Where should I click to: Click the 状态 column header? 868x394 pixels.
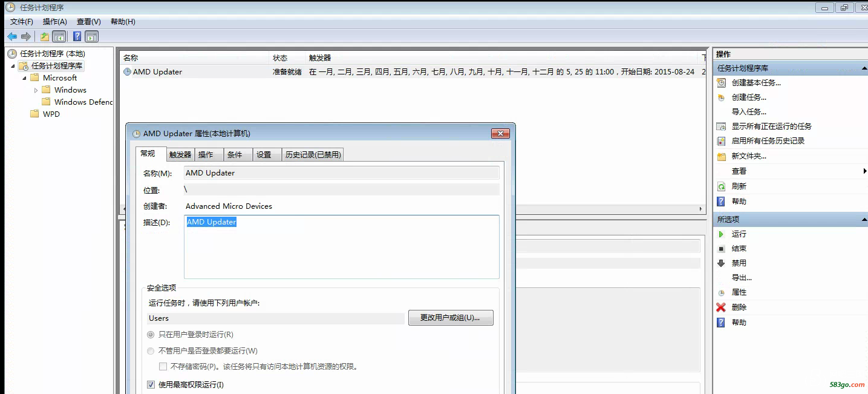click(x=287, y=58)
